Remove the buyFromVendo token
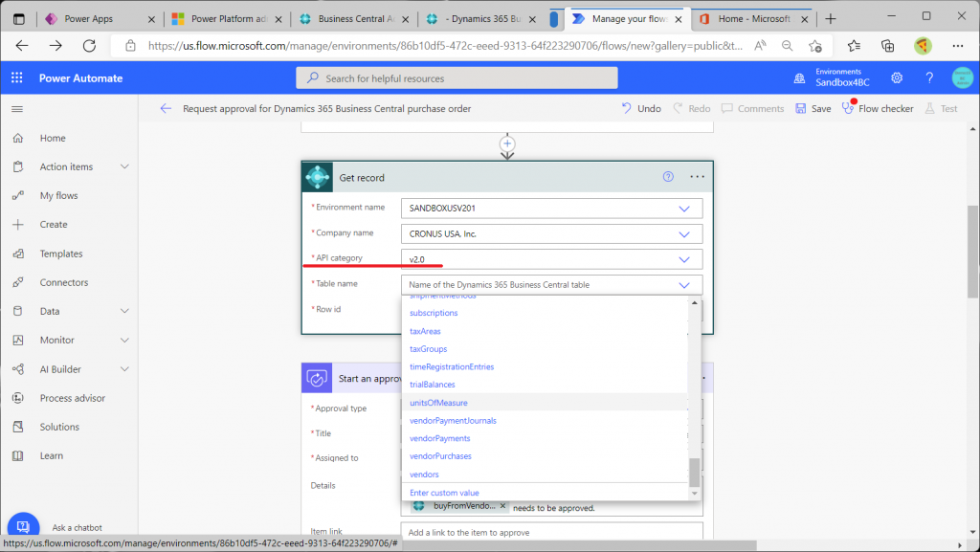 (x=502, y=506)
